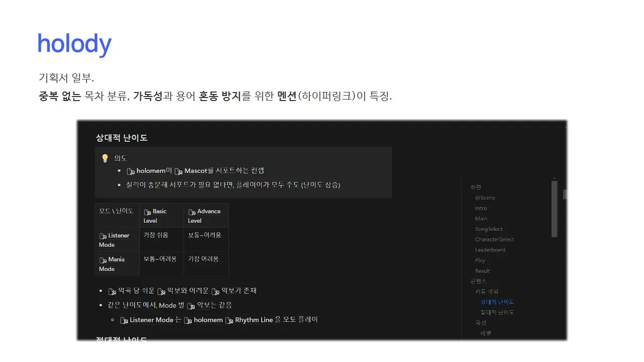Select 리듬 게임 in the outline
644x362 pixels.
point(487,292)
